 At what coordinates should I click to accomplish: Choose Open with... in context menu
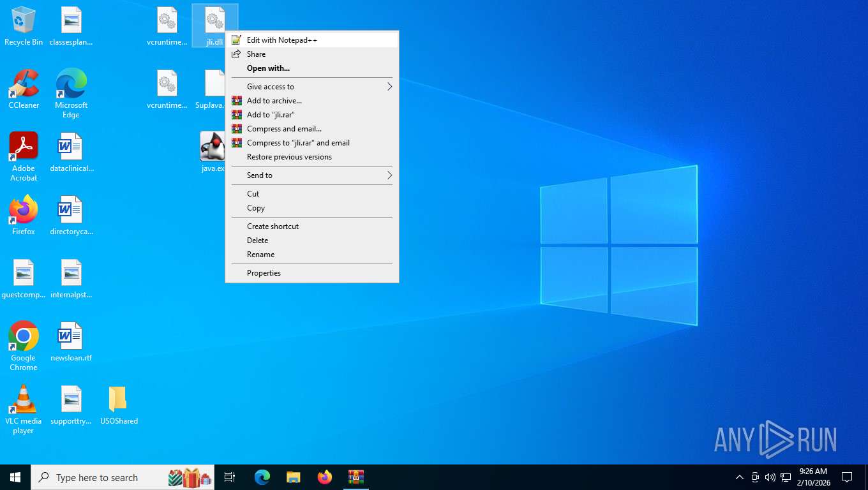click(312, 68)
